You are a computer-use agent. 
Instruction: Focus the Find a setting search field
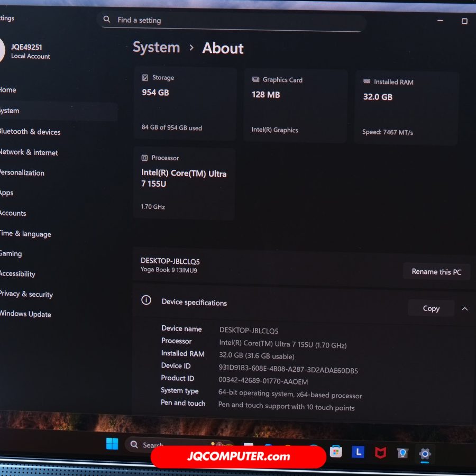pos(232,21)
